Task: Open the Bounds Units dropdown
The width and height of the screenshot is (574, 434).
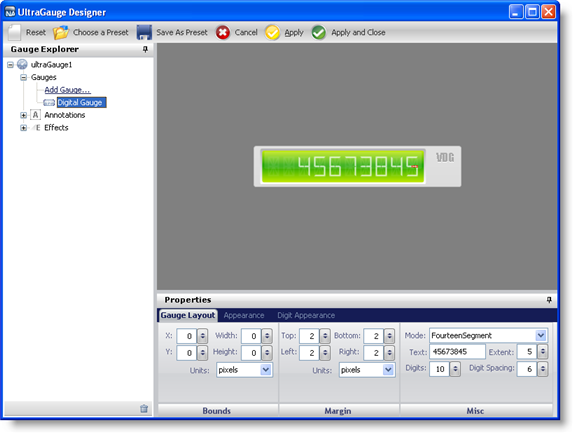Action: [266, 370]
